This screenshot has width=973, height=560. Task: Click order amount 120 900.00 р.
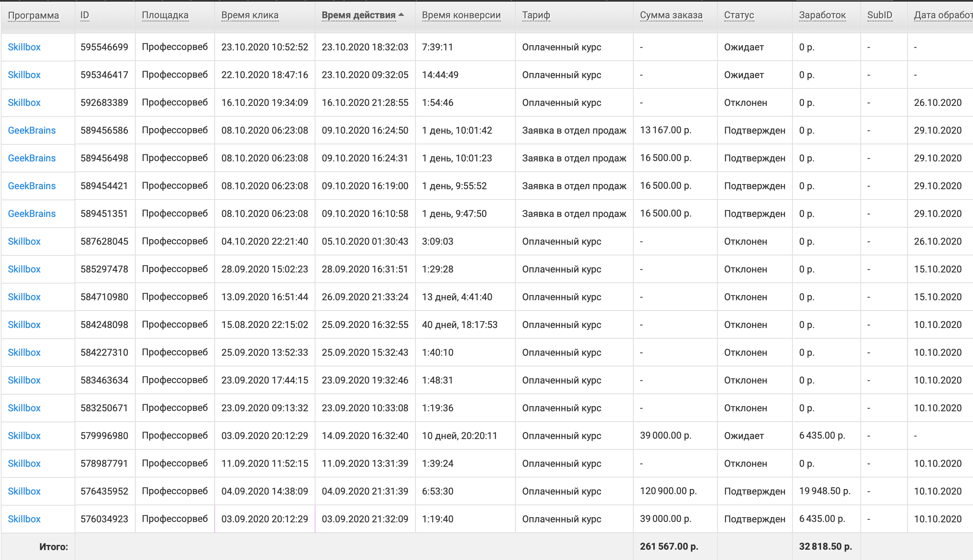pos(668,491)
